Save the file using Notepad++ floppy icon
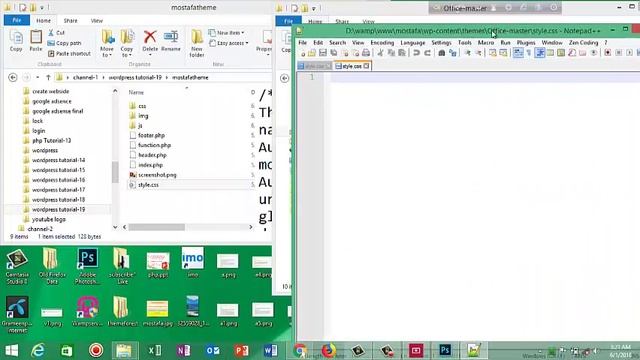 click(x=323, y=53)
